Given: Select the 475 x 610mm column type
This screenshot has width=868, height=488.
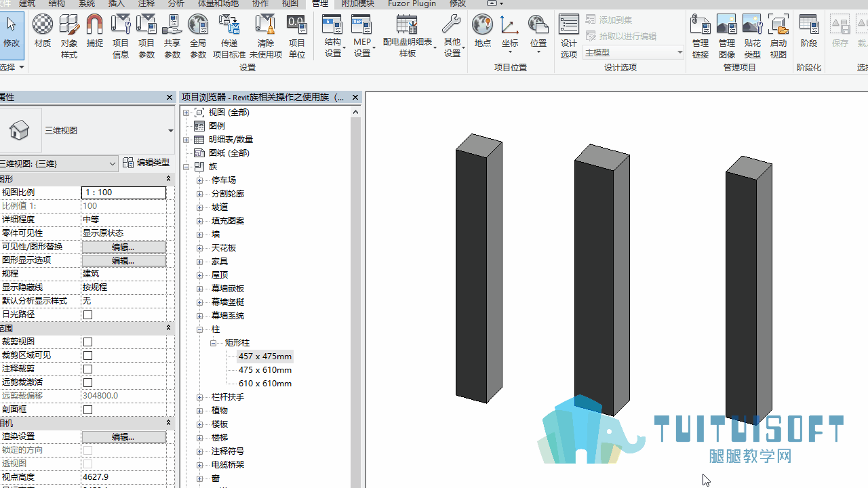Looking at the screenshot, I should coord(265,370).
